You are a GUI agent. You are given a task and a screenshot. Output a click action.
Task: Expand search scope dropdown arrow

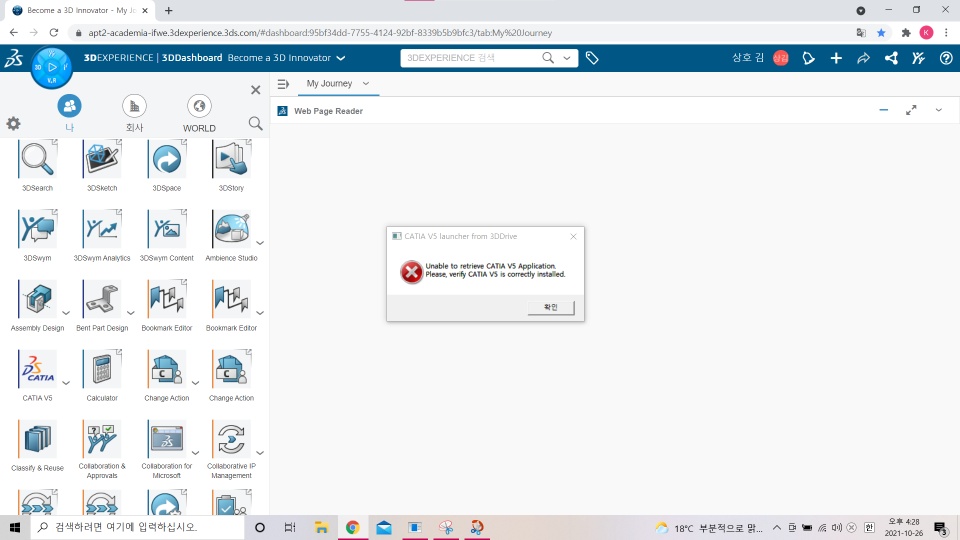pos(567,58)
